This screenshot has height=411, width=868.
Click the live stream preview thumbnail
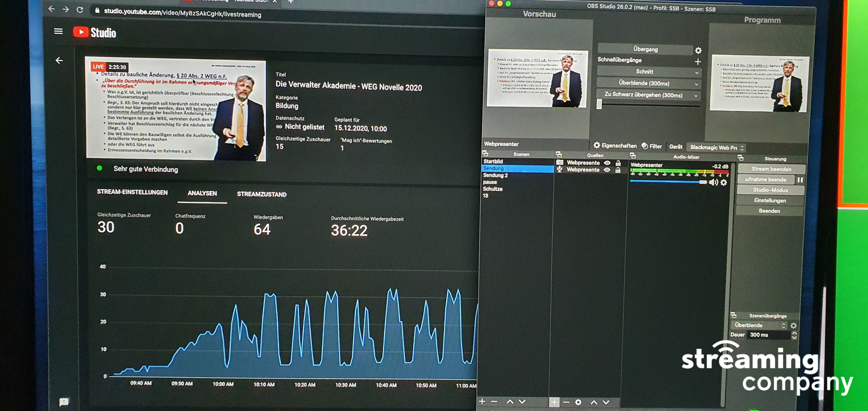point(176,109)
